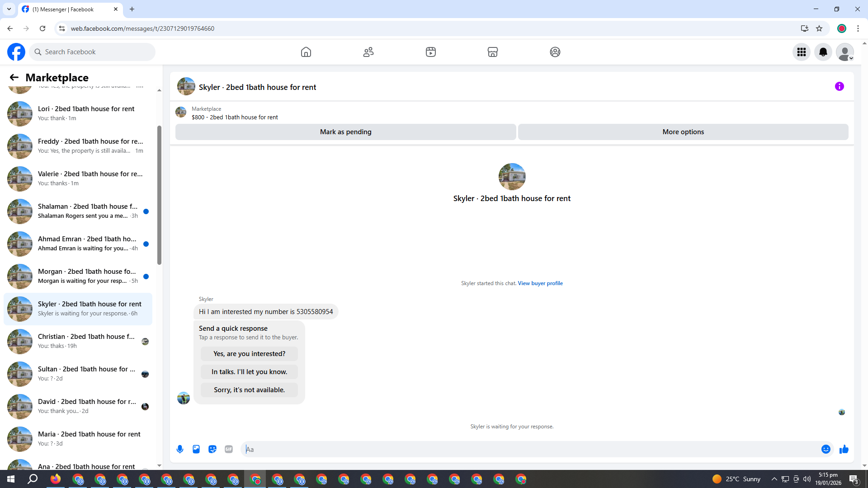The image size is (868, 488).
Task: Attach a photo with image icon
Action: pyautogui.click(x=196, y=449)
